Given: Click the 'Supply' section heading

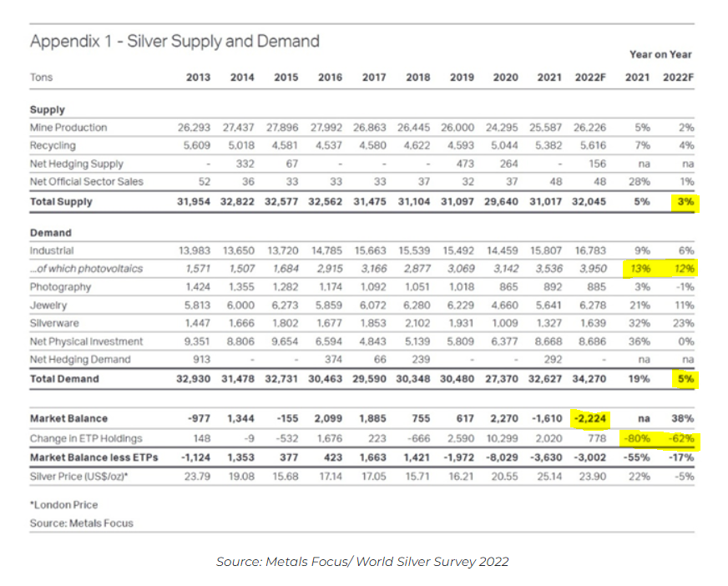Looking at the screenshot, I should [x=48, y=110].
